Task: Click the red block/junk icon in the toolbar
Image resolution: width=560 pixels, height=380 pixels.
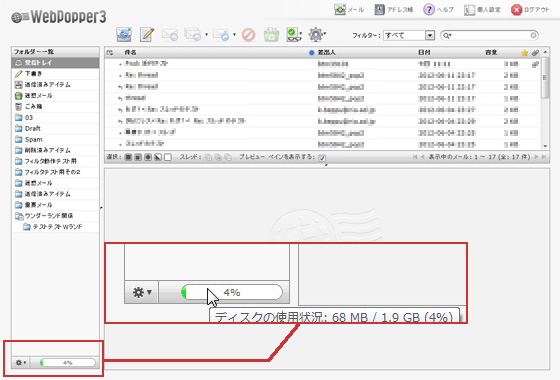Action: click(248, 35)
